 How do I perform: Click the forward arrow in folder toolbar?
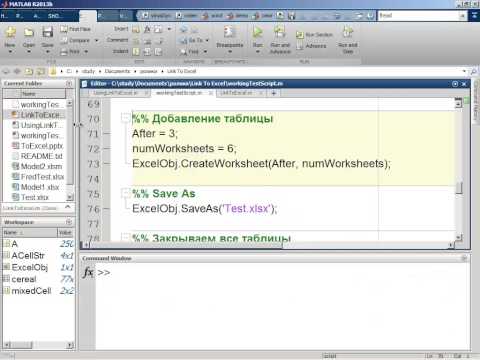point(17,71)
